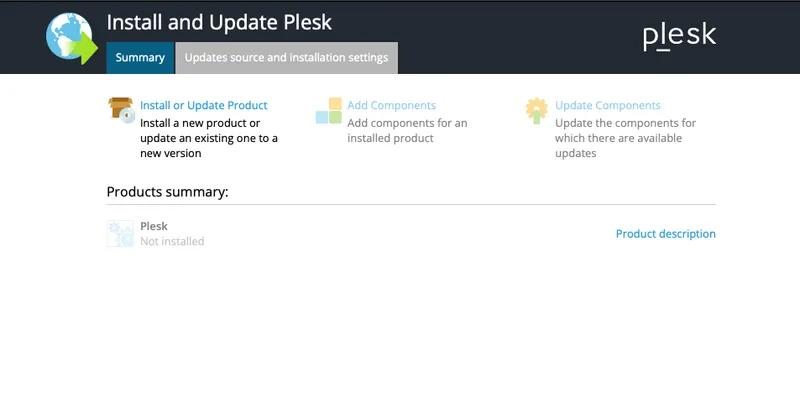Click 'Add components for an installed product' text
Screen dimensions: 800x404
(x=406, y=130)
